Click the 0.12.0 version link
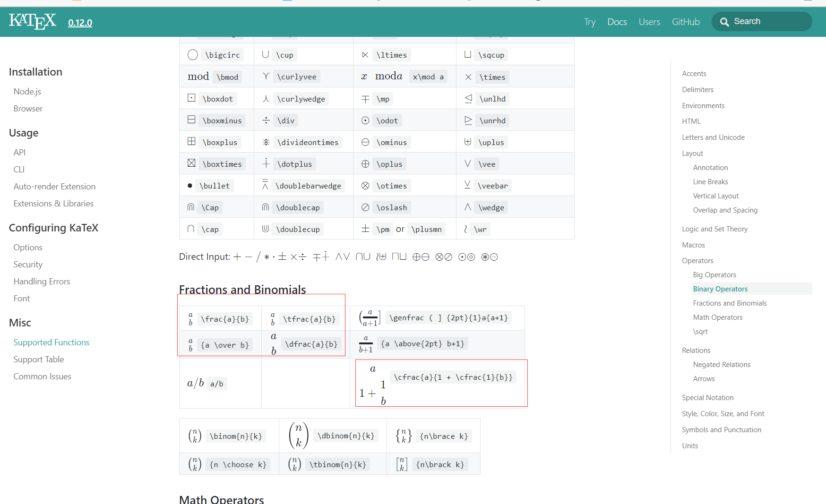The height and width of the screenshot is (504, 826). coord(79,22)
